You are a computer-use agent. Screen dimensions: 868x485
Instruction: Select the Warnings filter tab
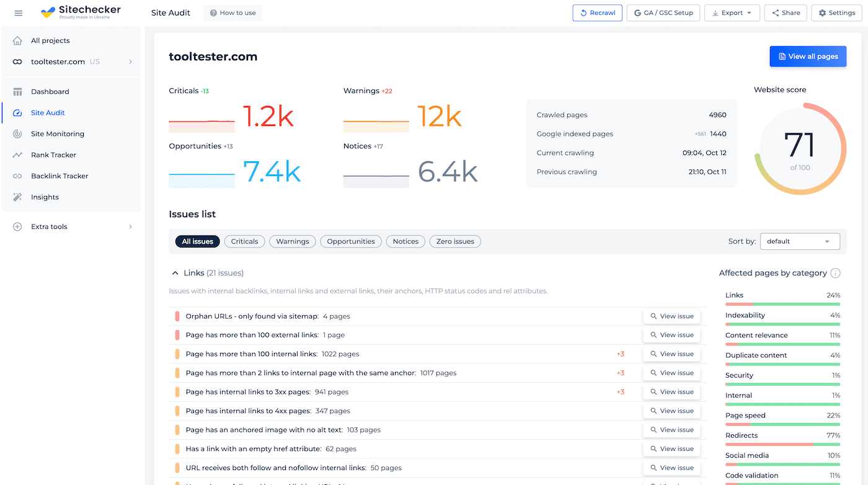tap(293, 241)
